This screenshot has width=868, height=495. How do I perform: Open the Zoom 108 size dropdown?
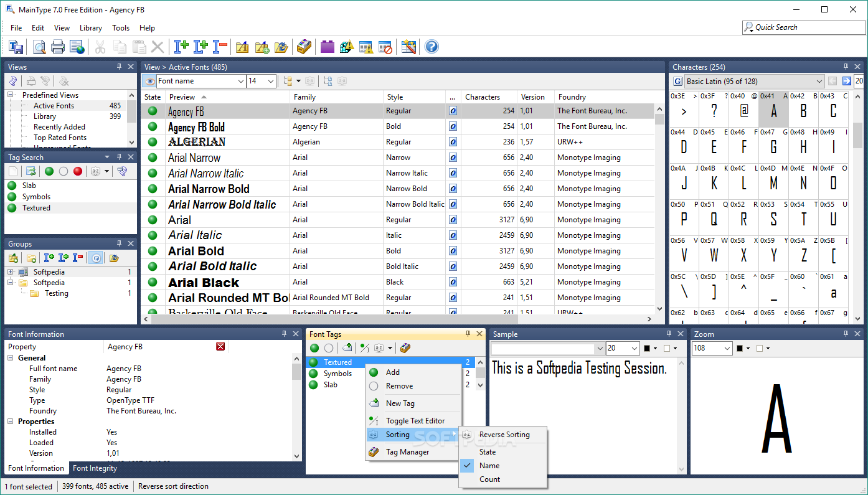(x=727, y=349)
